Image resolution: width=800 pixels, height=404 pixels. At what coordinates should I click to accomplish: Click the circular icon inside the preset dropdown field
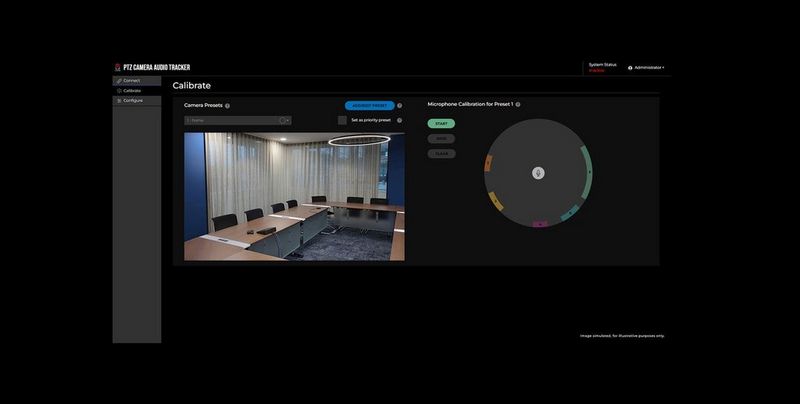pos(283,120)
